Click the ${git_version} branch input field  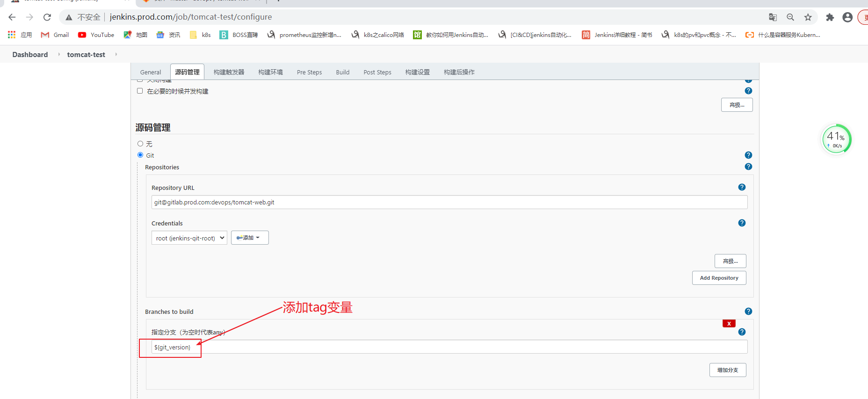point(449,347)
